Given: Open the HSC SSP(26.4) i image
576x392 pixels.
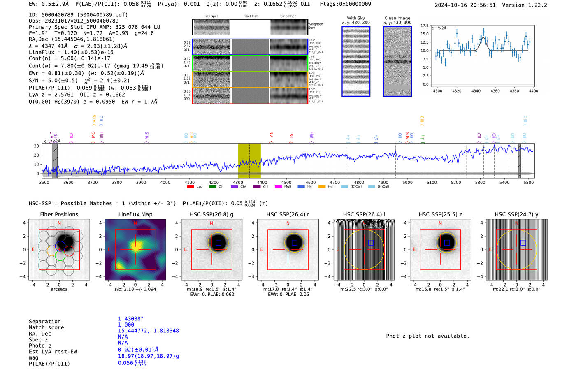Looking at the screenshot, I should click(x=364, y=250).
